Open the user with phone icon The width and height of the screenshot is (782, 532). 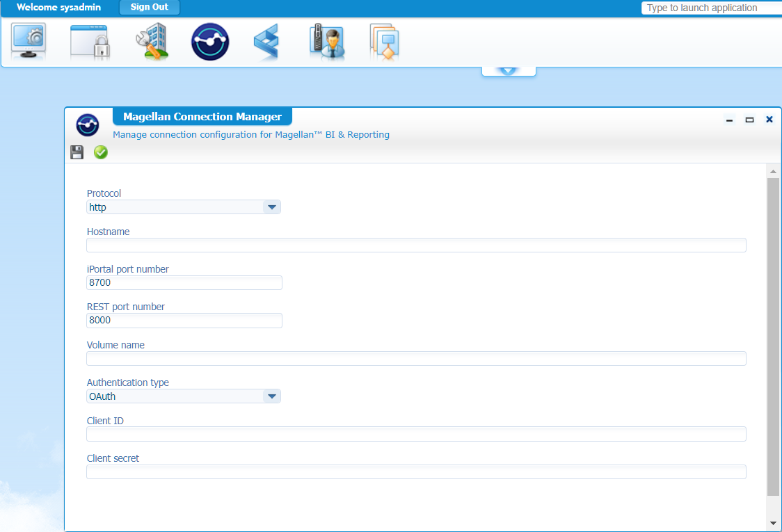[x=327, y=42]
